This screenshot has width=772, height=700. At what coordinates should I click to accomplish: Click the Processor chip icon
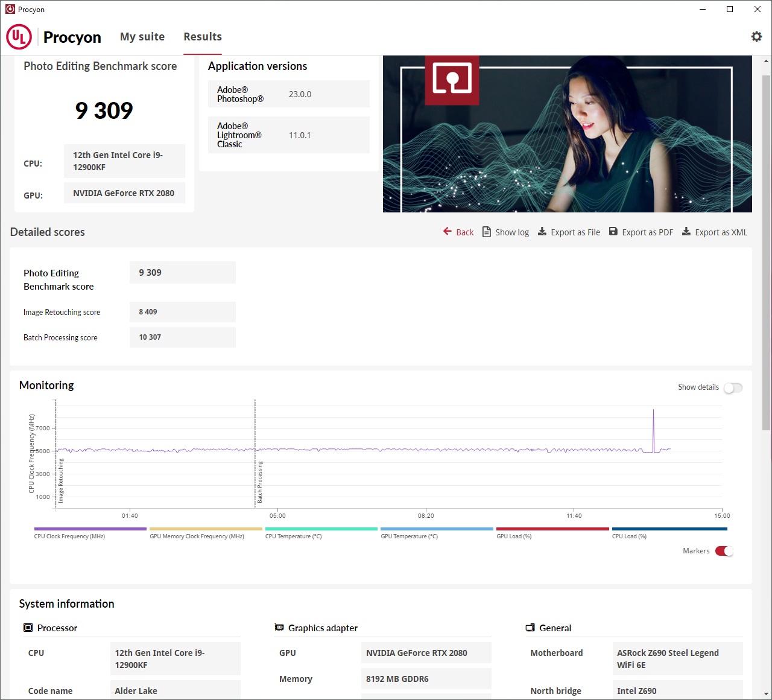pyautogui.click(x=28, y=628)
